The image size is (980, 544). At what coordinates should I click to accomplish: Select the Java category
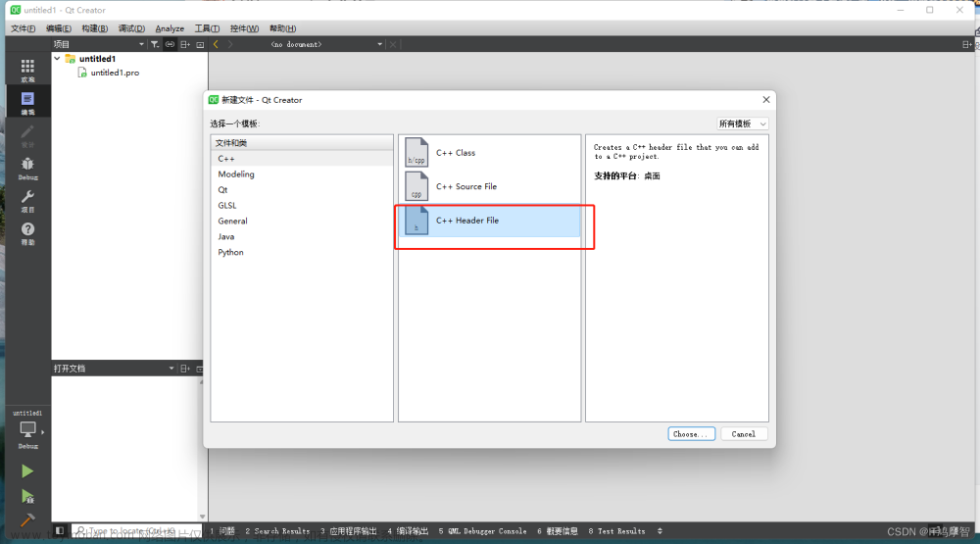click(302, 237)
